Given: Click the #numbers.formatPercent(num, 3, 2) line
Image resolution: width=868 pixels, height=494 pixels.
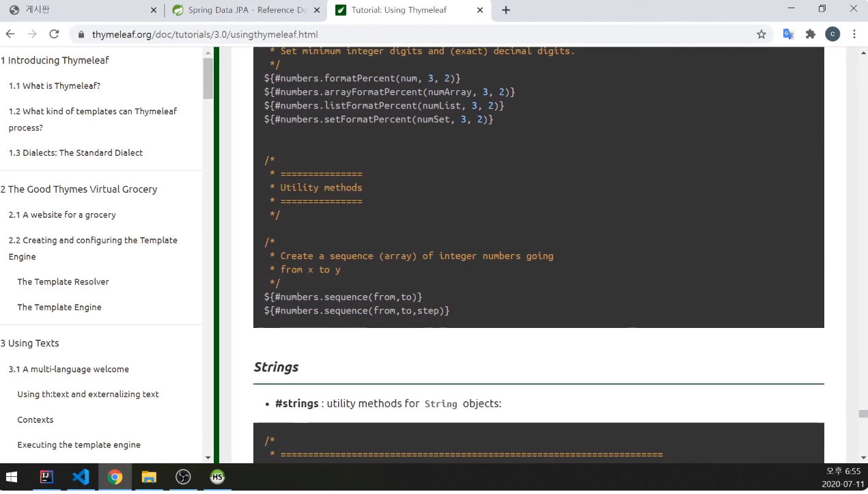Looking at the screenshot, I should 362,78.
